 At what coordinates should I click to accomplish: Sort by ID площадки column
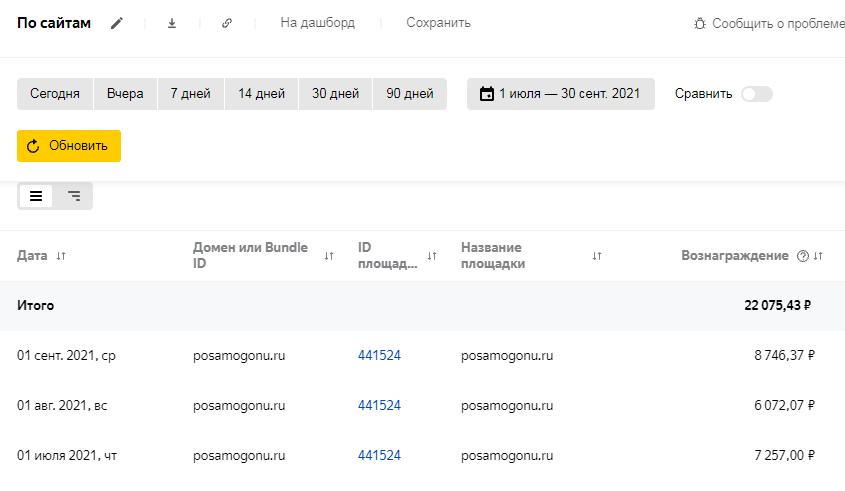[x=432, y=256]
